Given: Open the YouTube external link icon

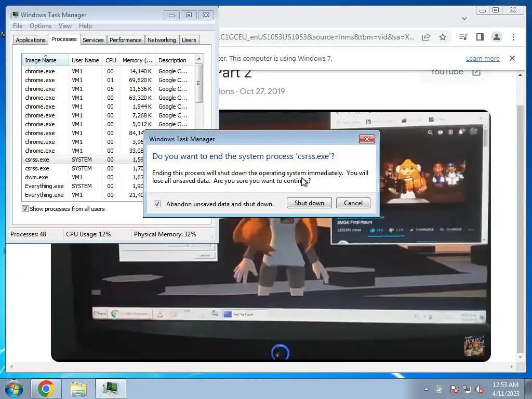Looking at the screenshot, I should [476, 72].
